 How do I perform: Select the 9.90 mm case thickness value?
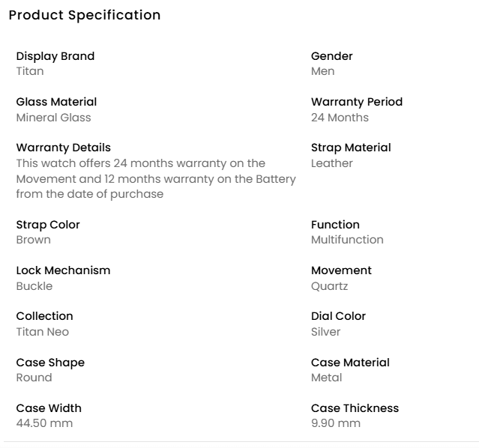[x=335, y=423]
